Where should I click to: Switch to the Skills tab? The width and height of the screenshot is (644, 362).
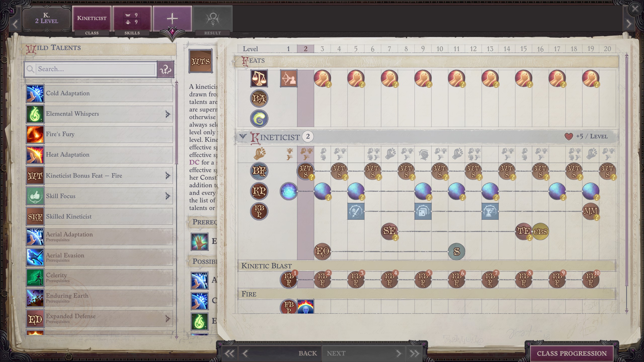pyautogui.click(x=132, y=19)
